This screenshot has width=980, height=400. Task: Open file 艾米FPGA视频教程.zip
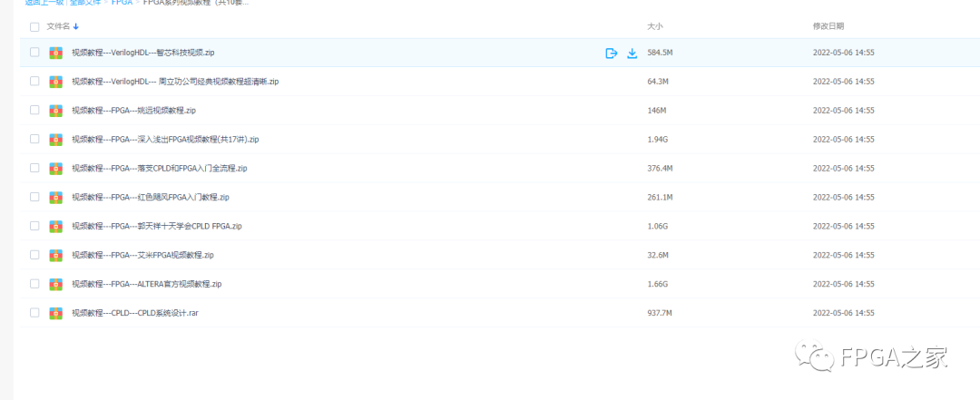[x=143, y=255]
